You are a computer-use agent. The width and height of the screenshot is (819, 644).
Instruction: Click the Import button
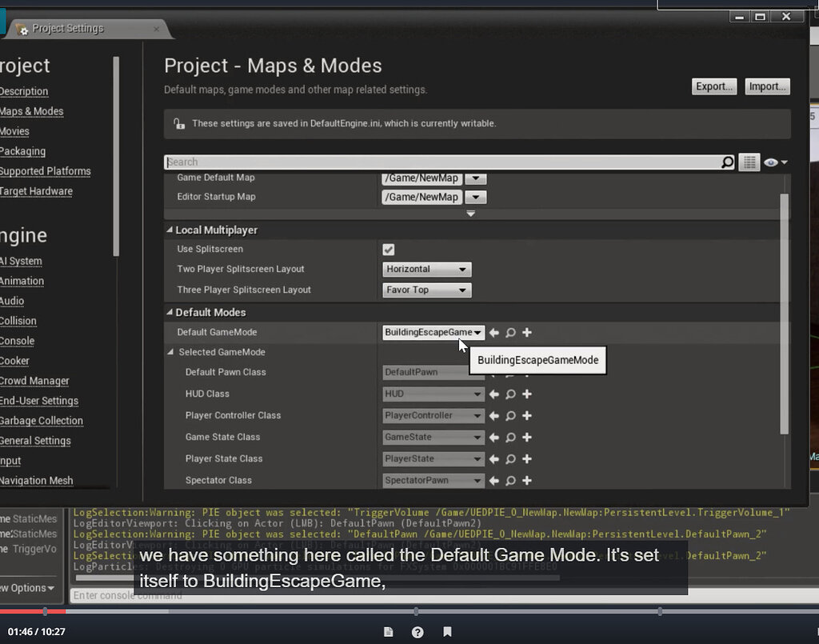(766, 86)
